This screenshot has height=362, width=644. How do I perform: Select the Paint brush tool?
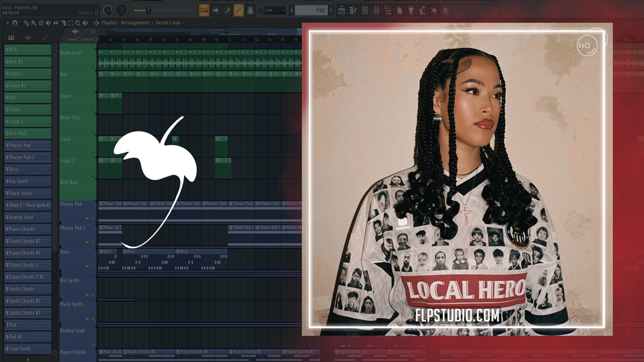33,23
